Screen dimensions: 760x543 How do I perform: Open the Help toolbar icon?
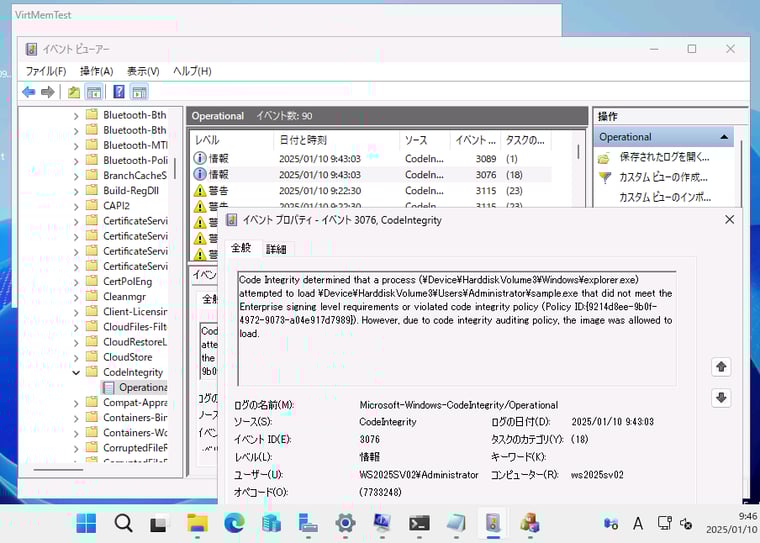tap(119, 92)
